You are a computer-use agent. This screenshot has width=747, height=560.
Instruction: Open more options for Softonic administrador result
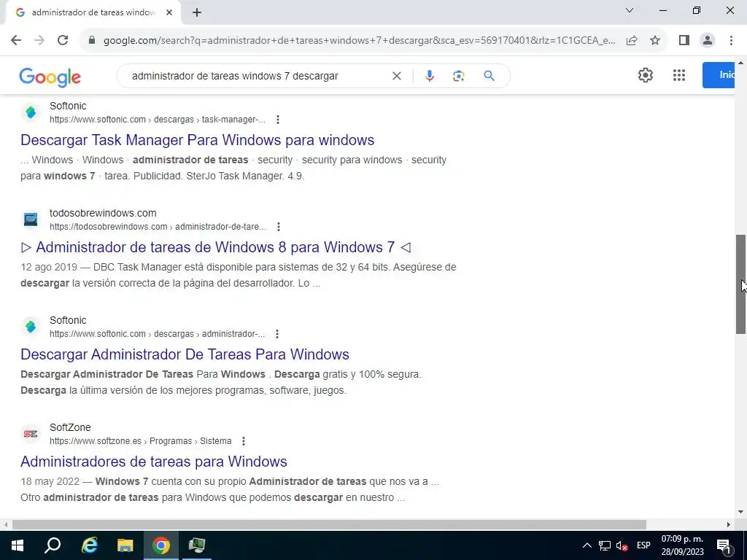[x=277, y=334]
